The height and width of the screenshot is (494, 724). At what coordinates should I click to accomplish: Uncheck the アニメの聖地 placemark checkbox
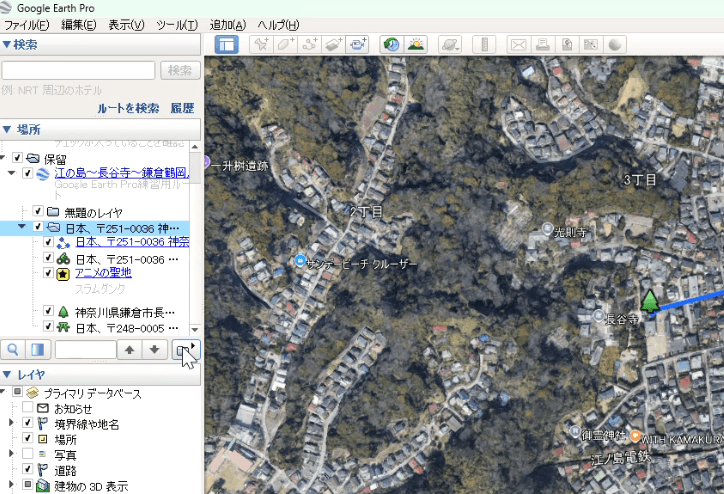(47, 273)
